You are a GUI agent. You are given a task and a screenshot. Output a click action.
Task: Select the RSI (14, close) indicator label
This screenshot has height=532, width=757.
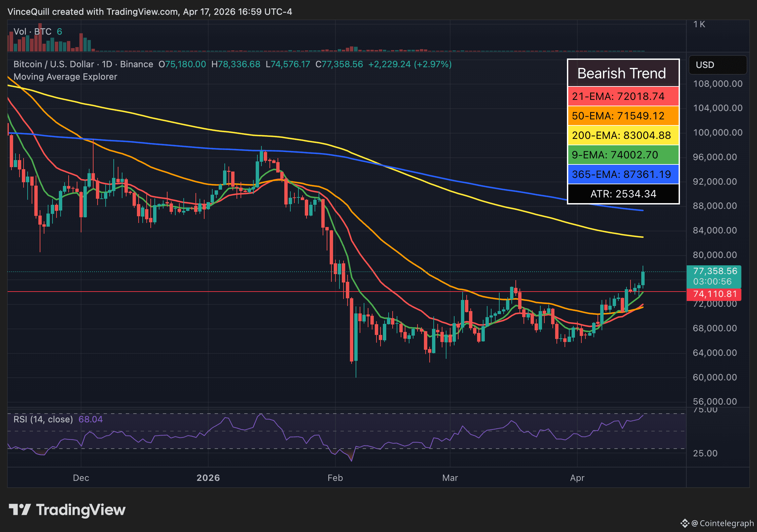tap(43, 419)
